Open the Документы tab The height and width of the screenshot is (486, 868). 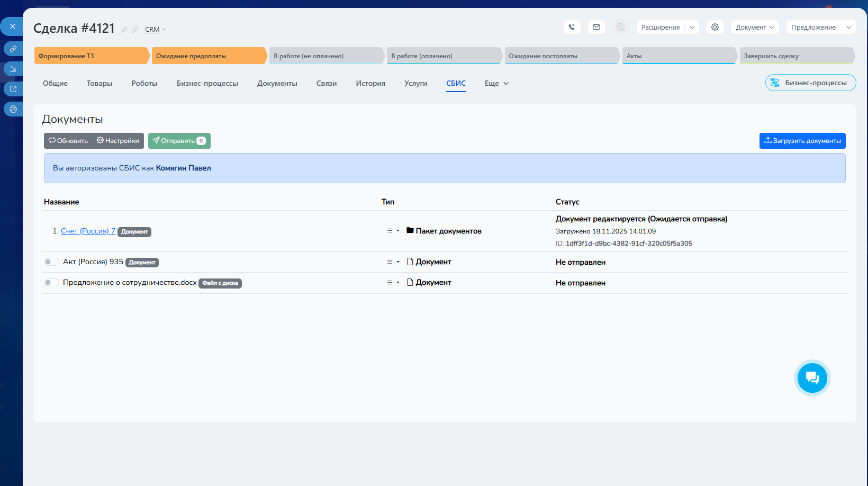[x=277, y=83]
